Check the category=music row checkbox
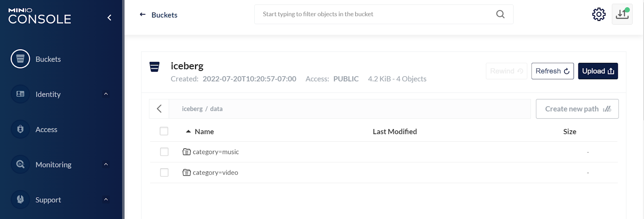Screen dimensions: 644x219 pyautogui.click(x=164, y=152)
